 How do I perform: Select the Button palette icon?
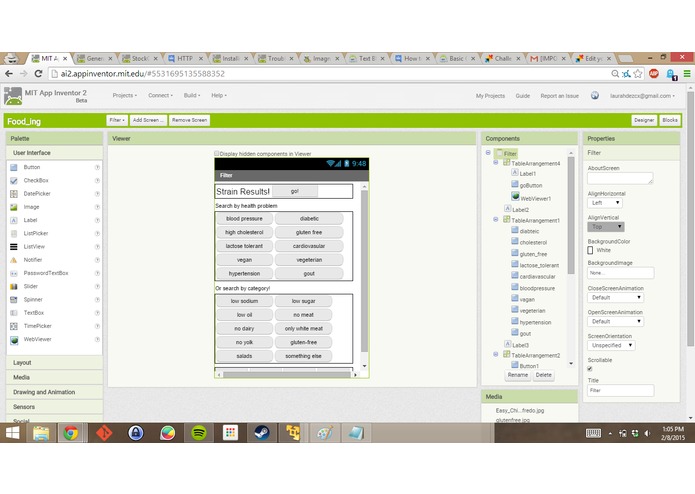pos(14,167)
